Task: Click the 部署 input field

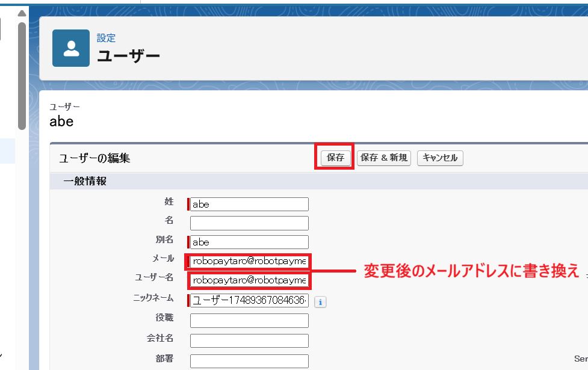Action: click(x=249, y=361)
